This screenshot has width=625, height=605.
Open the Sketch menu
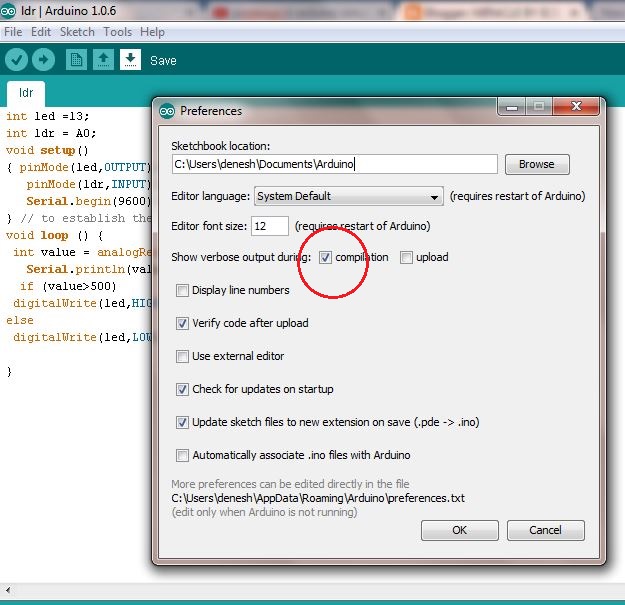pos(77,32)
